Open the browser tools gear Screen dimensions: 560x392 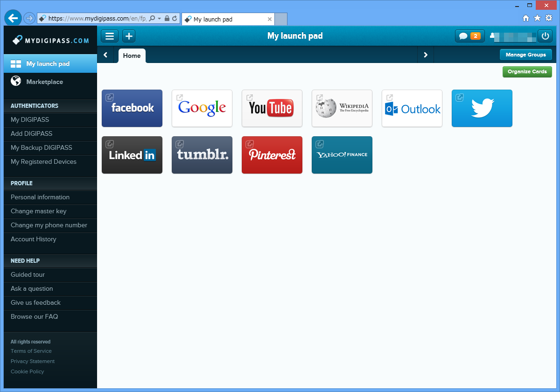tap(549, 18)
